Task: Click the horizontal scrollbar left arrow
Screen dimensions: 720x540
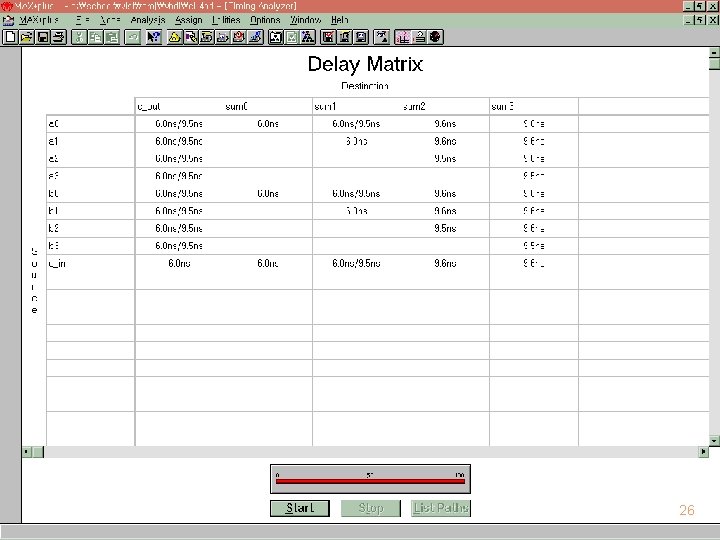Action: 27,452
